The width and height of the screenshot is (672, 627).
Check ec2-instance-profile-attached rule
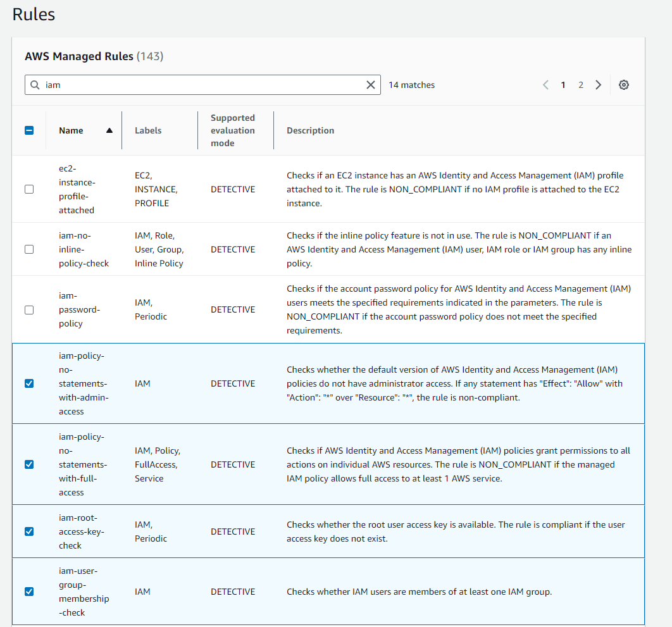coord(29,189)
